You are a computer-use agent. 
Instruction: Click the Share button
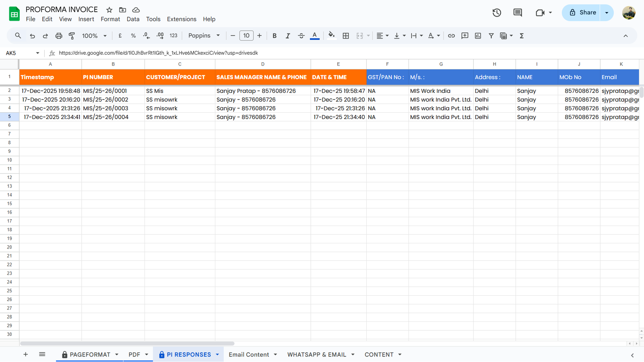click(582, 12)
